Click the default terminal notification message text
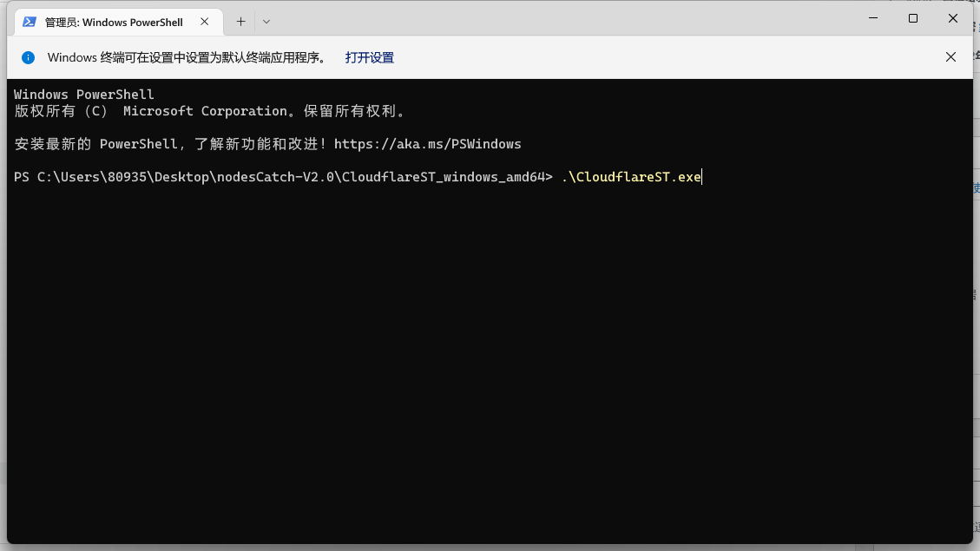The width and height of the screenshot is (980, 551). (187, 57)
